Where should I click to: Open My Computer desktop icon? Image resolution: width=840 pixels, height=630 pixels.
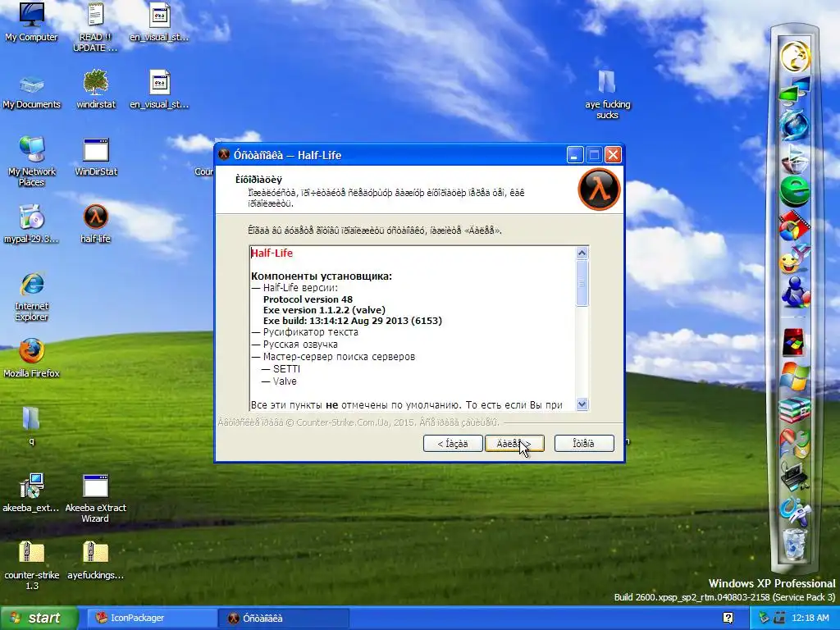(31, 21)
